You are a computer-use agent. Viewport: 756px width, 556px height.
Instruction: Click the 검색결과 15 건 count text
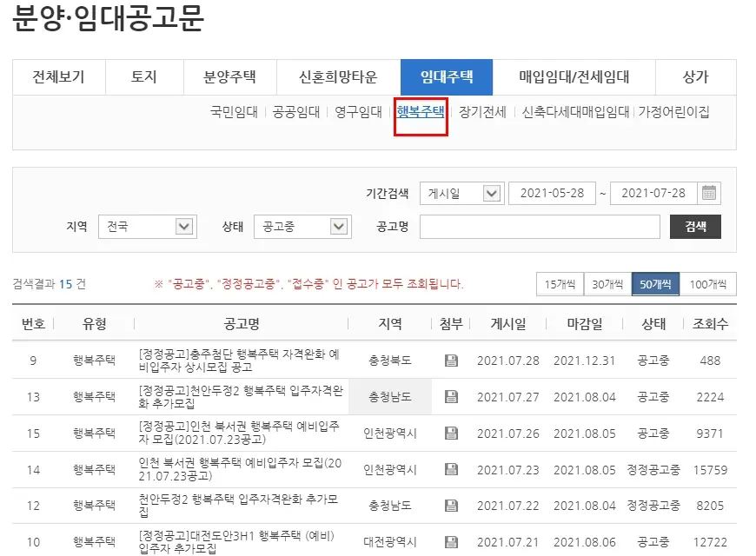tap(50, 284)
